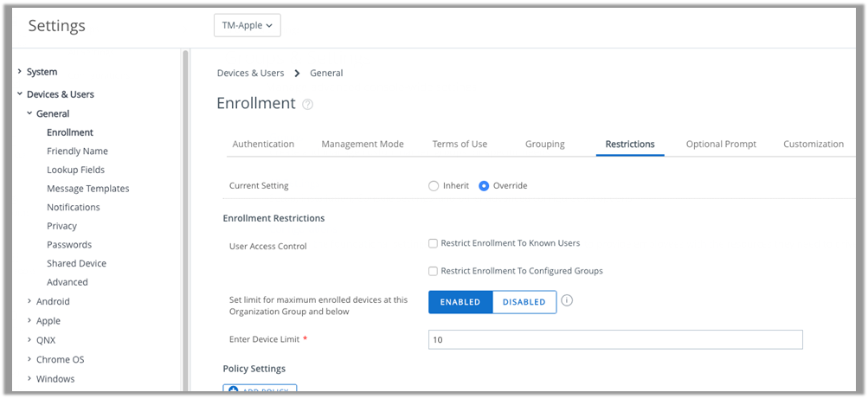
Task: Click the Enter Device Limit field
Action: pos(615,340)
